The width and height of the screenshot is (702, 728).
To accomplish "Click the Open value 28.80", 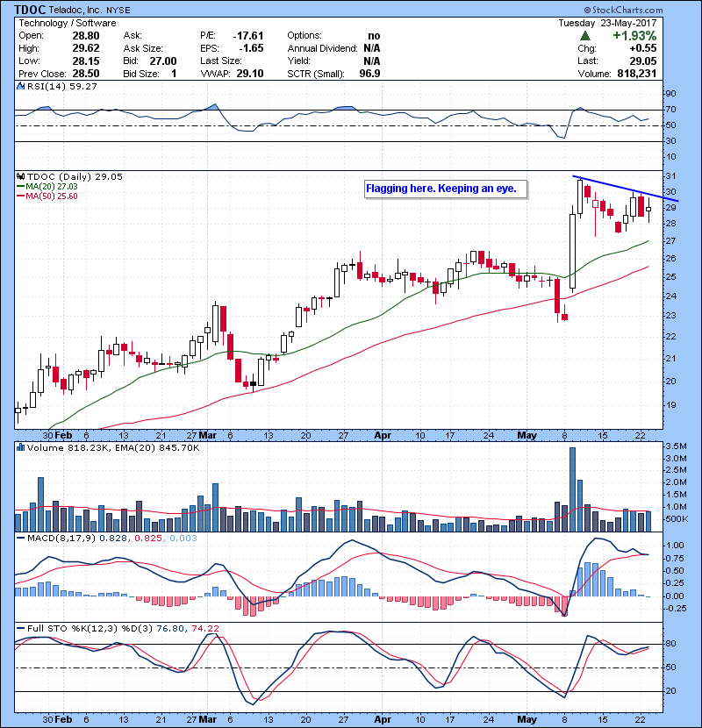I will click(x=86, y=36).
